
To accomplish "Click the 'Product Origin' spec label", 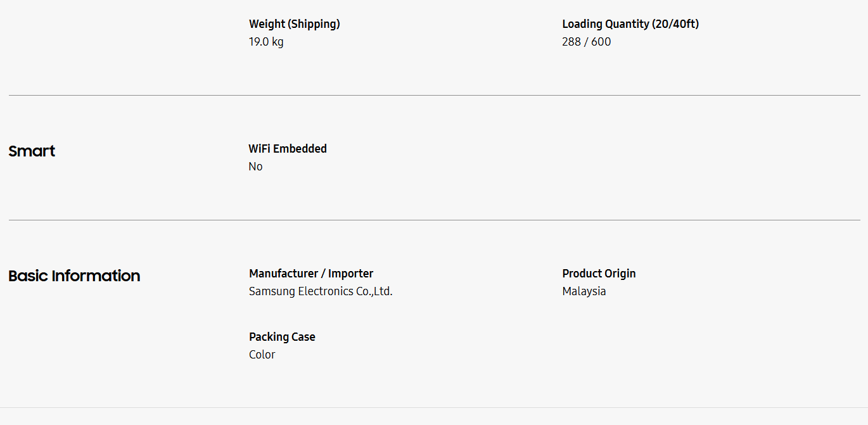I will tap(599, 274).
